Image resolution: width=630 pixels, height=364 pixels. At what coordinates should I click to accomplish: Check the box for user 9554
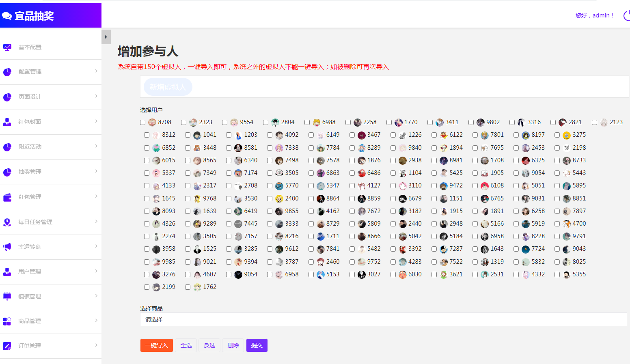tap(224, 123)
